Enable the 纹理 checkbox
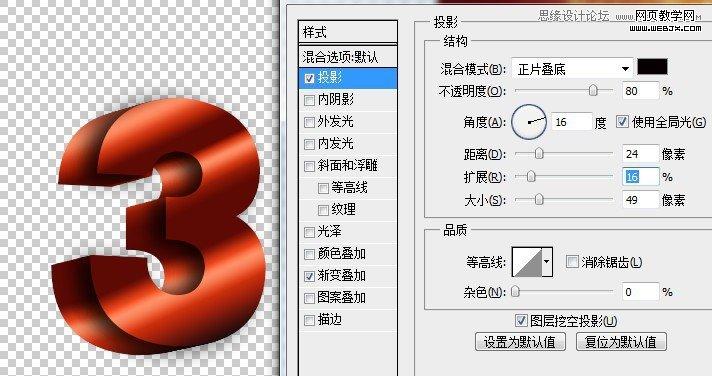 [323, 210]
